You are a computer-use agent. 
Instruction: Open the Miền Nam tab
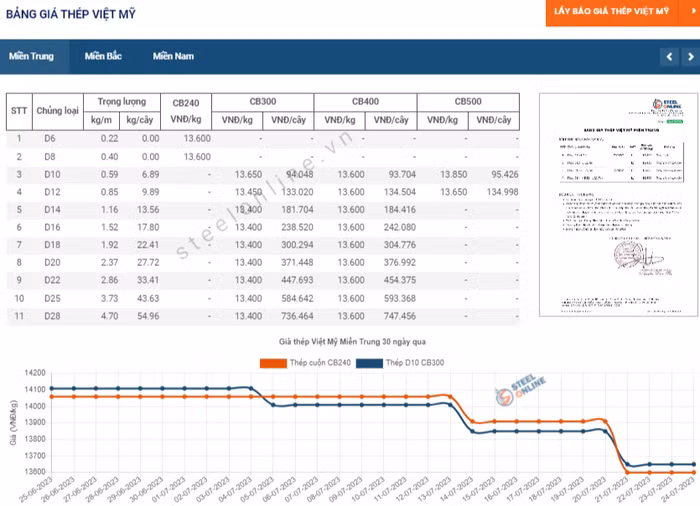tap(173, 56)
